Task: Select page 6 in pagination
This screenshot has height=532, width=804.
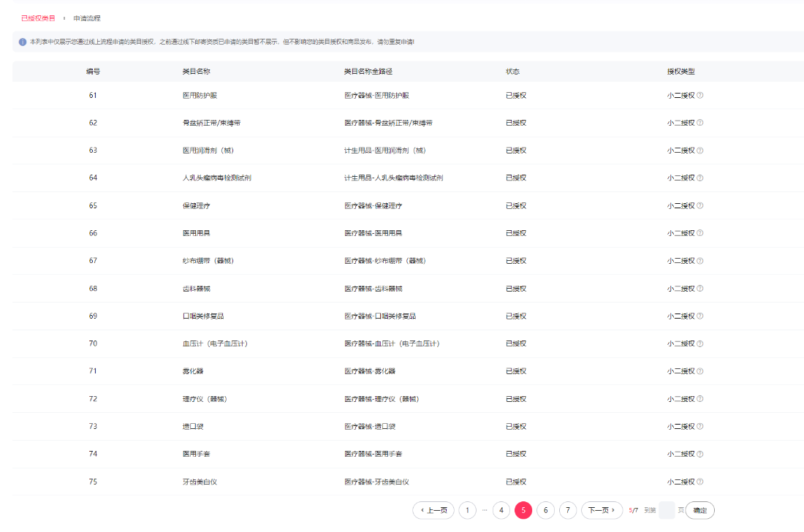Action: [545, 510]
